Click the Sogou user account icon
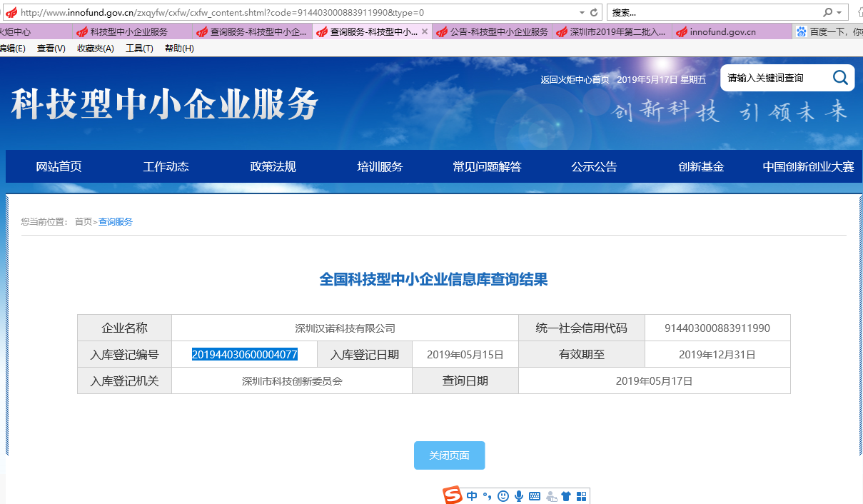The width and height of the screenshot is (863, 504). point(551,496)
